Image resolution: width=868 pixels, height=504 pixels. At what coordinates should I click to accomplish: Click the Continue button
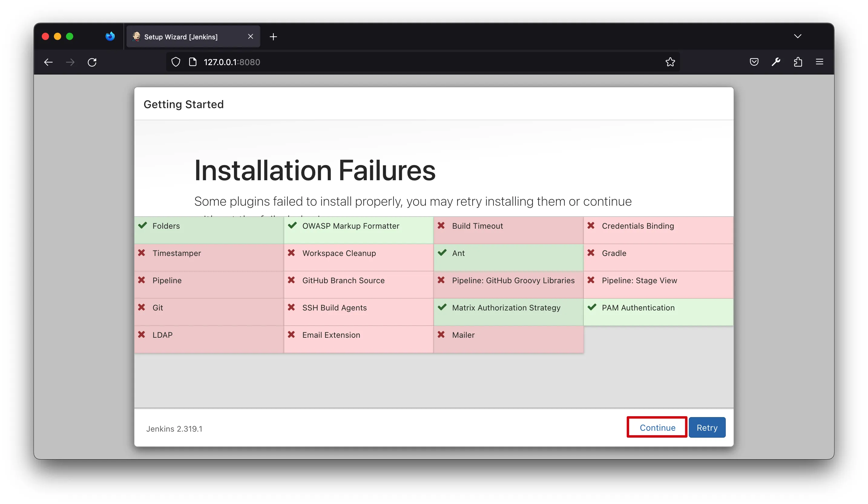click(x=657, y=427)
